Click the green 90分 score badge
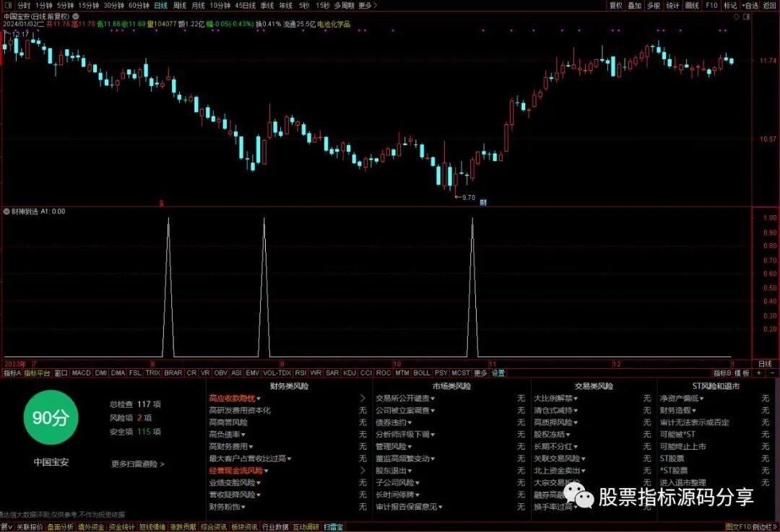This screenshot has width=780, height=532. click(x=50, y=418)
